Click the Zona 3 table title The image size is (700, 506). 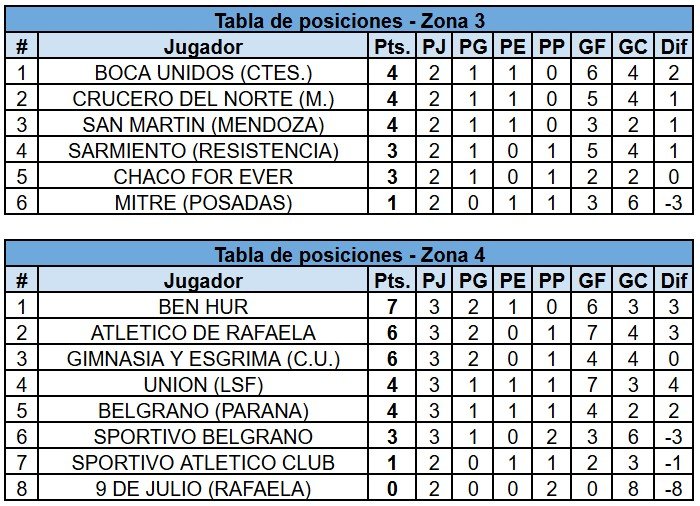[350, 21]
